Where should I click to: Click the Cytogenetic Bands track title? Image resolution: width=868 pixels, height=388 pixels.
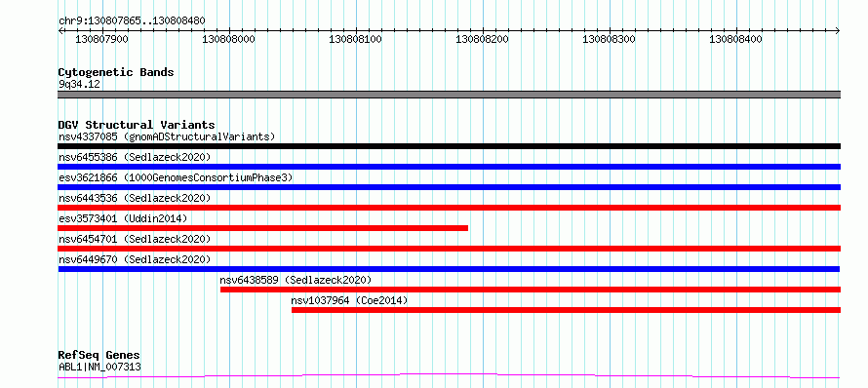click(116, 72)
